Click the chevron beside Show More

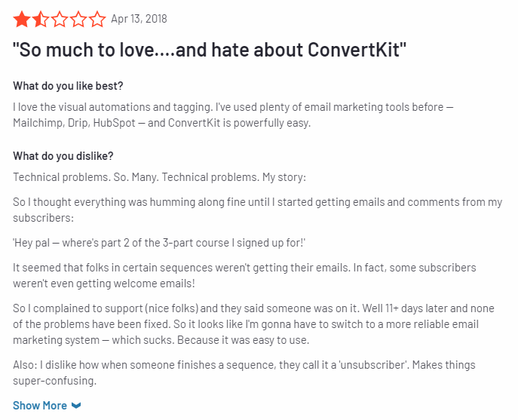point(76,406)
